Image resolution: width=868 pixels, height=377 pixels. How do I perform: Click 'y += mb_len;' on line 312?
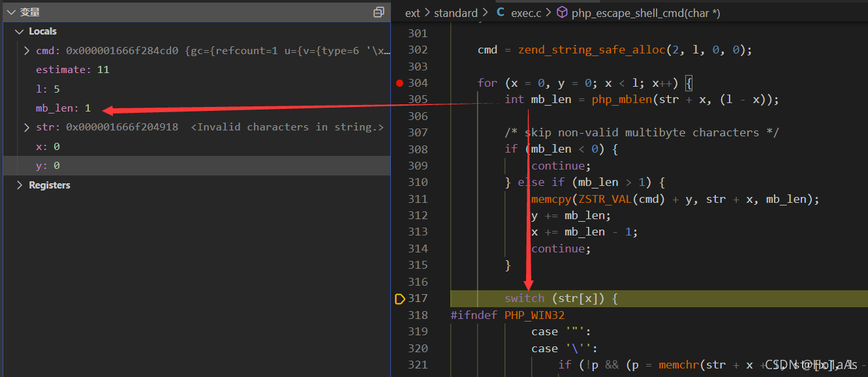click(x=571, y=215)
